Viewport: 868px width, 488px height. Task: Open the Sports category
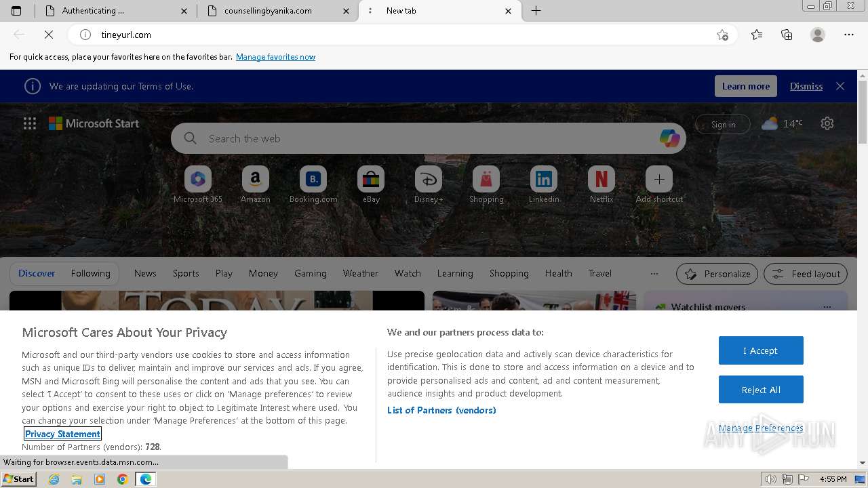186,273
